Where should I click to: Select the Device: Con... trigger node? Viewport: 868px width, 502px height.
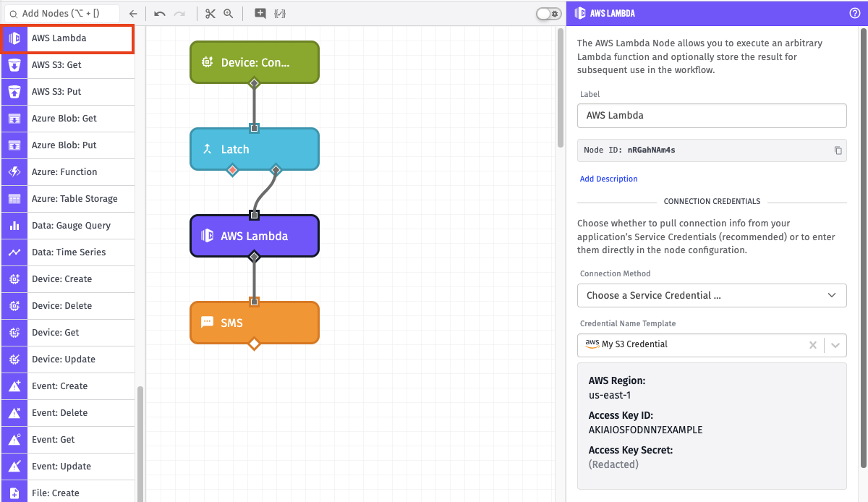(254, 62)
